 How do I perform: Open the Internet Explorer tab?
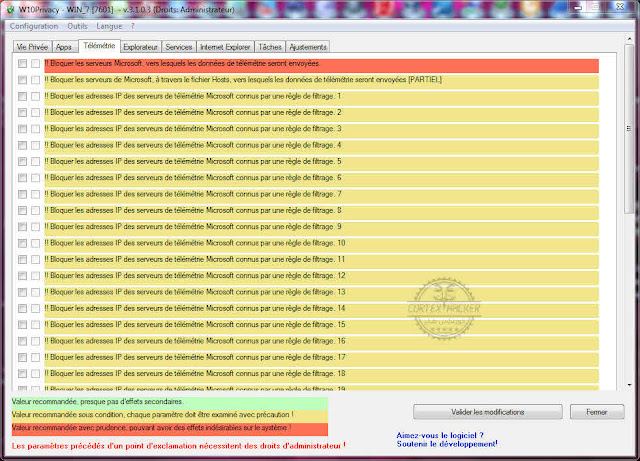click(x=225, y=47)
